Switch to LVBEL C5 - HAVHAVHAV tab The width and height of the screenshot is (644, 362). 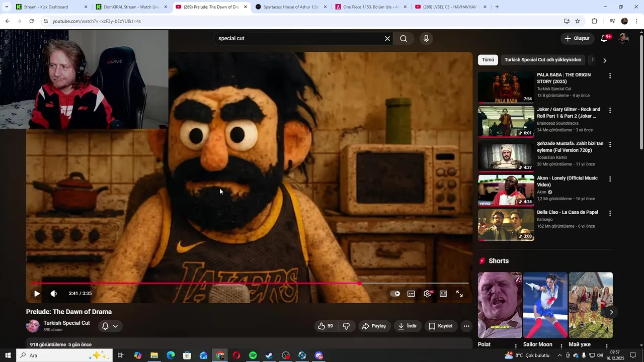pos(450,7)
